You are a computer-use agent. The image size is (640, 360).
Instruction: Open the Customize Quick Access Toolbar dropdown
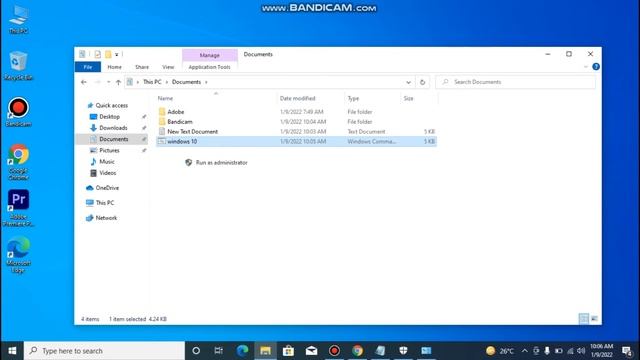[x=117, y=54]
